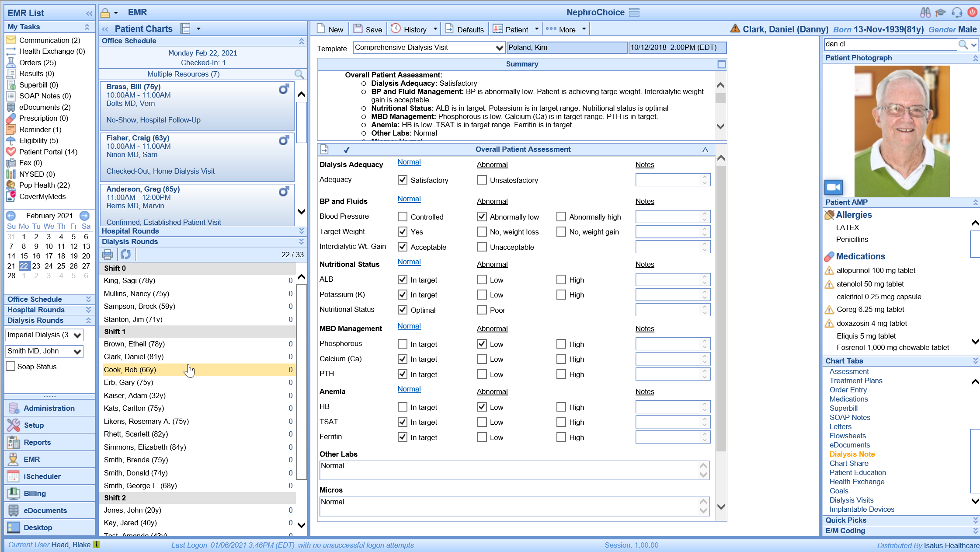980x552 pixels.
Task: Click Notes link for Anemia
Action: (x=645, y=391)
